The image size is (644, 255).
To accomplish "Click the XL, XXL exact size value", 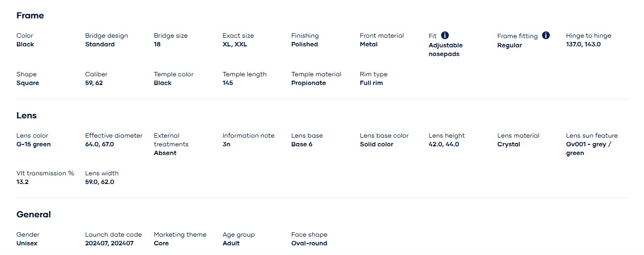I will coord(234,44).
